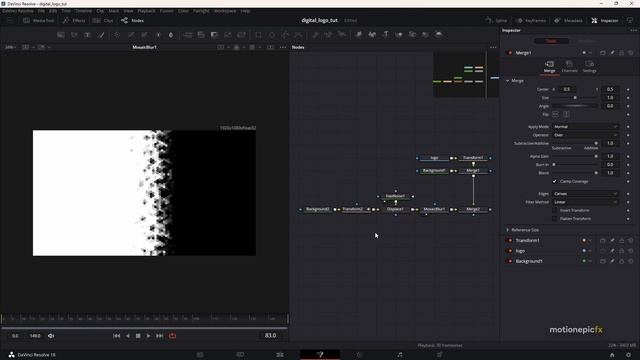Toggle loop playback button
This screenshot has width=640, height=360.
click(x=172, y=336)
